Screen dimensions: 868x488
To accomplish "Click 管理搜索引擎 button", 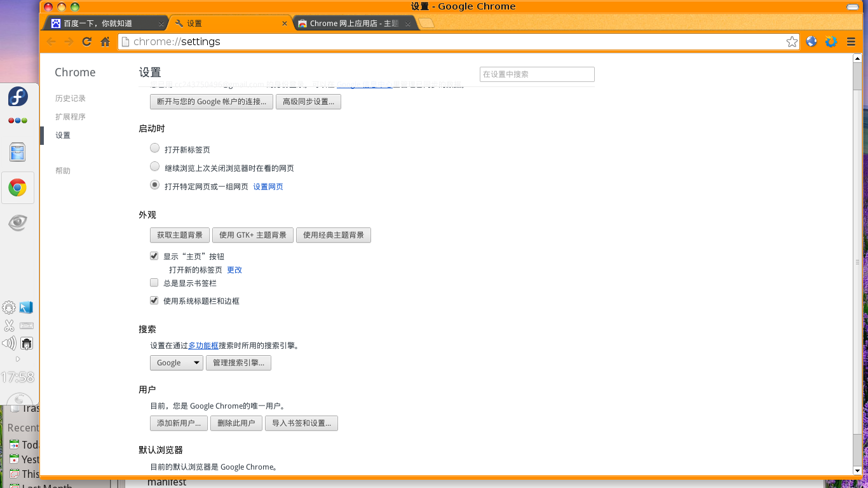I will [238, 363].
